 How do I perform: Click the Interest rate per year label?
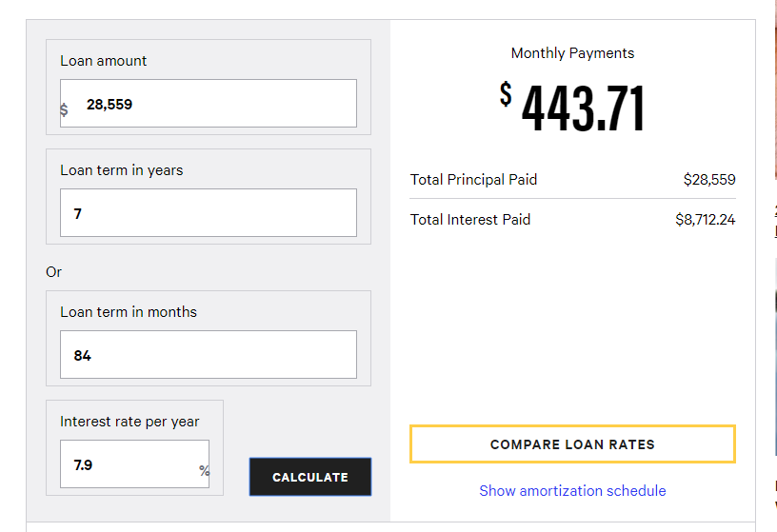(x=129, y=422)
